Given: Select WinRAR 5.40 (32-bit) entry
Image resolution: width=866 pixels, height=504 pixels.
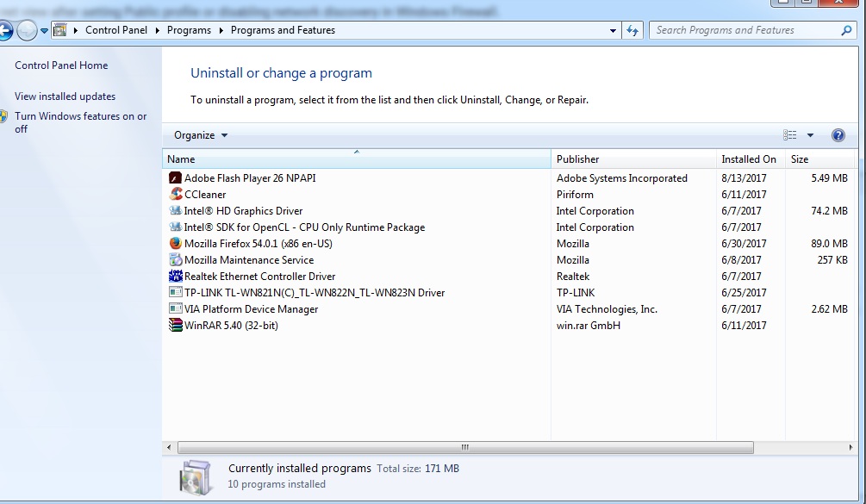Looking at the screenshot, I should click(231, 325).
